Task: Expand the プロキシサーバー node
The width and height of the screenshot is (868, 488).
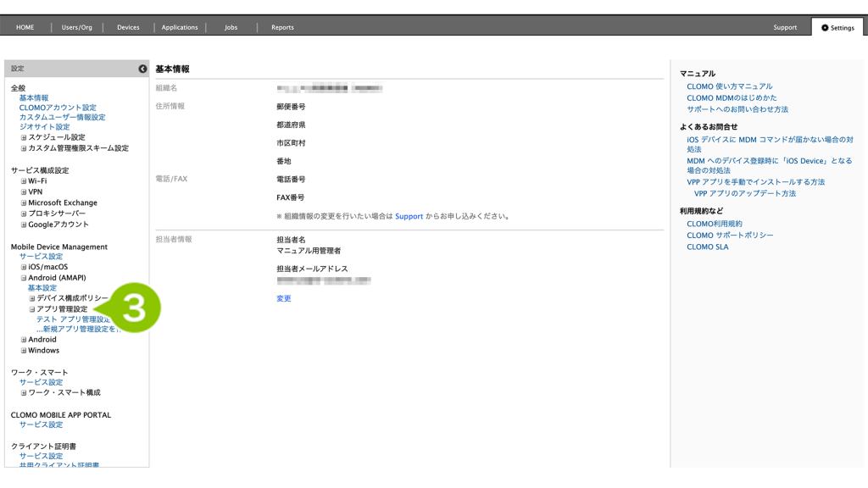Action: click(24, 213)
